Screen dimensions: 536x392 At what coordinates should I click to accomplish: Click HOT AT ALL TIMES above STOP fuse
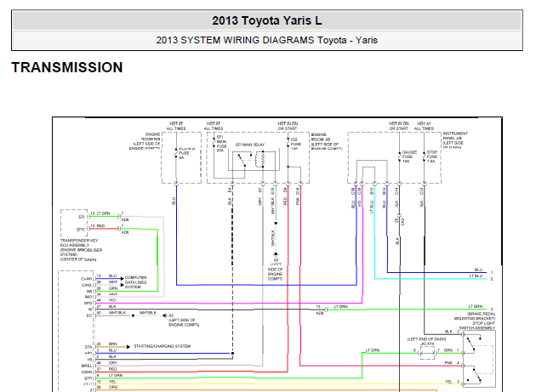[x=424, y=126]
